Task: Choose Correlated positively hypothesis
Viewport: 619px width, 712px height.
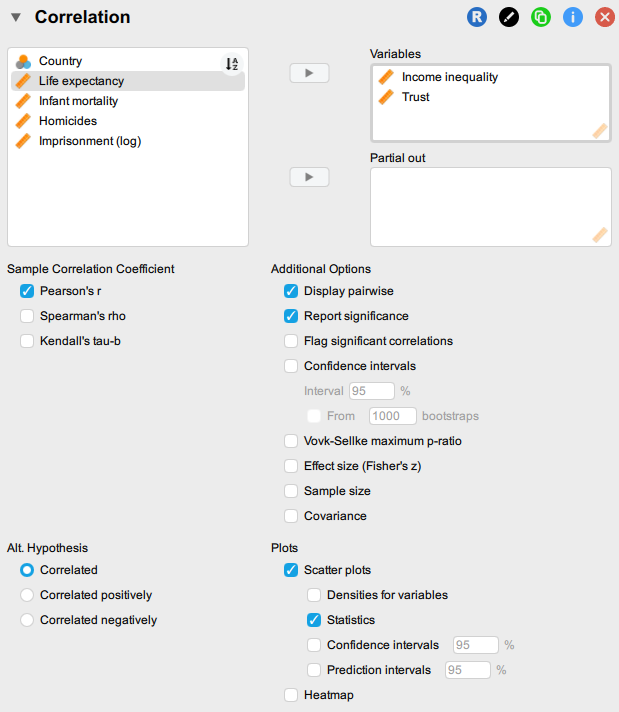Action: tap(27, 595)
